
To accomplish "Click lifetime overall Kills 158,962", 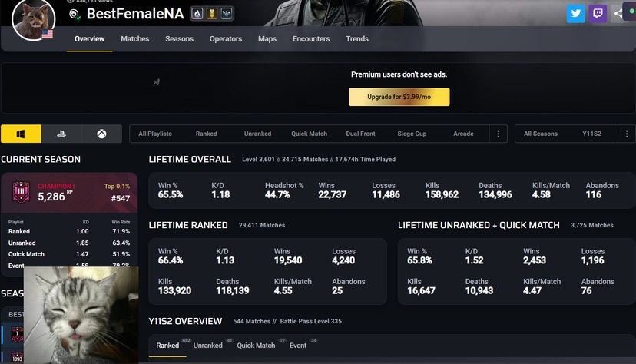I will [x=442, y=190].
